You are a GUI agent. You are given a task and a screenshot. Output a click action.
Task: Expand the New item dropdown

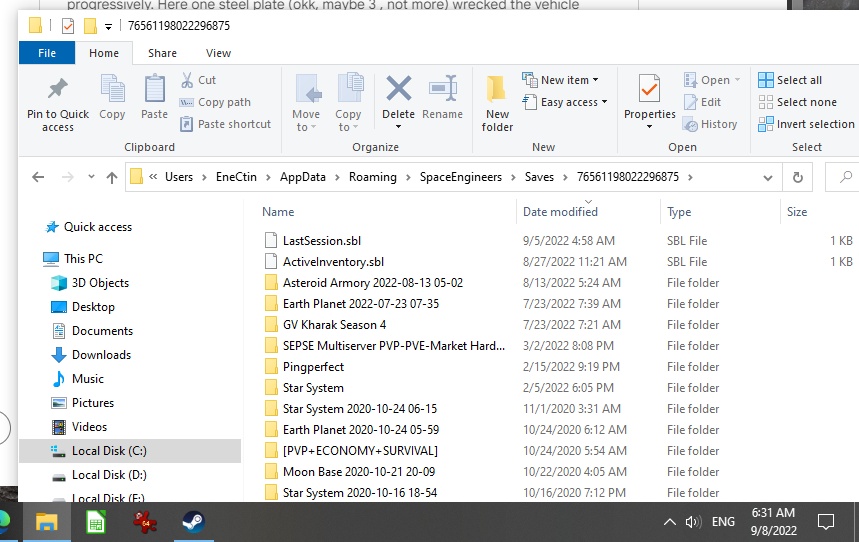(560, 80)
